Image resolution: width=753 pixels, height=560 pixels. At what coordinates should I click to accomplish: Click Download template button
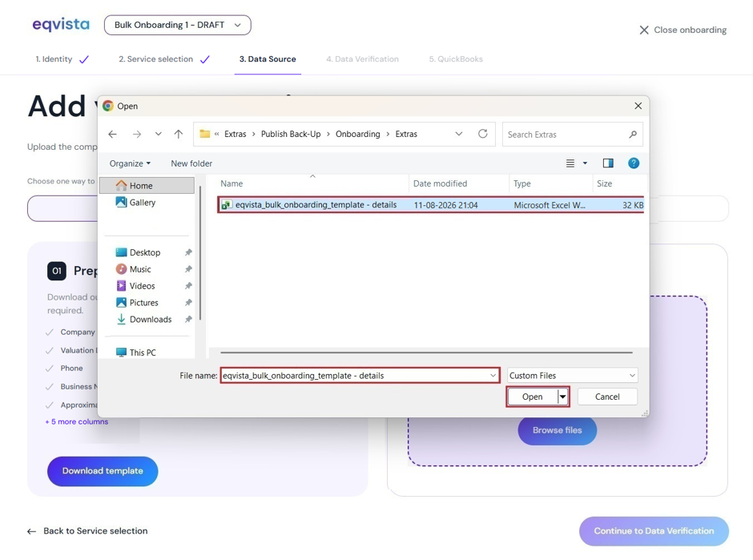click(103, 471)
